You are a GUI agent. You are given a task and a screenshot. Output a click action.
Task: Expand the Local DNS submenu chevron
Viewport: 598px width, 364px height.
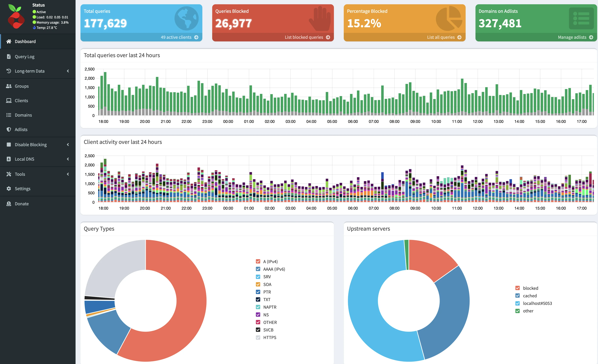coord(68,159)
